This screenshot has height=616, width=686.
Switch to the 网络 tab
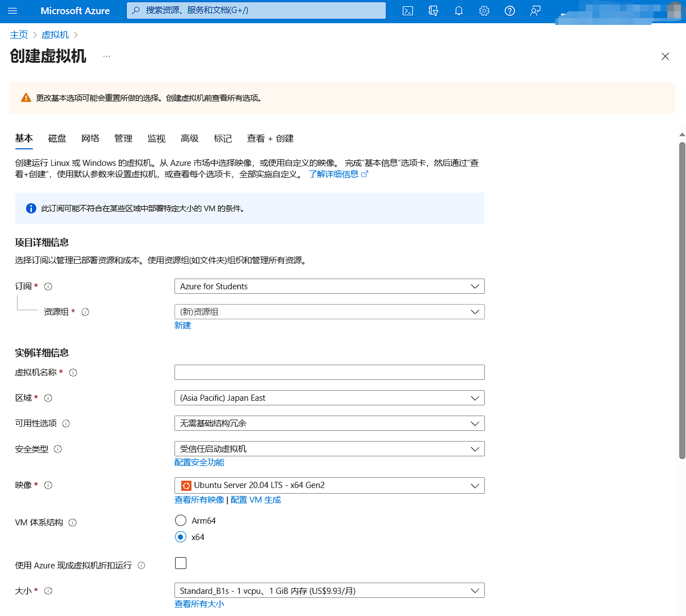click(90, 138)
